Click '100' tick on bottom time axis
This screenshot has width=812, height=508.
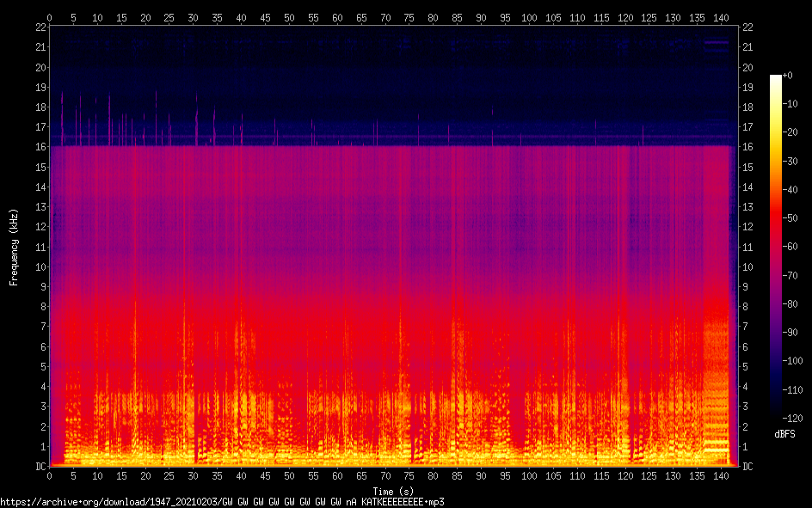tap(529, 476)
